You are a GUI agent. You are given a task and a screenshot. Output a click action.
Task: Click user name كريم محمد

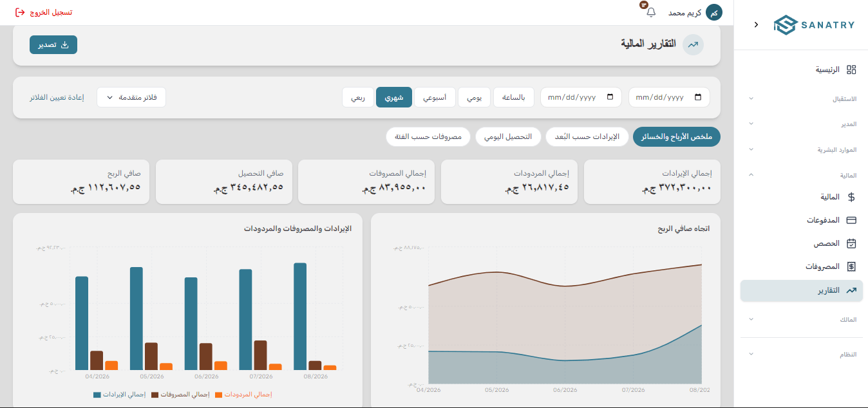coord(685,13)
